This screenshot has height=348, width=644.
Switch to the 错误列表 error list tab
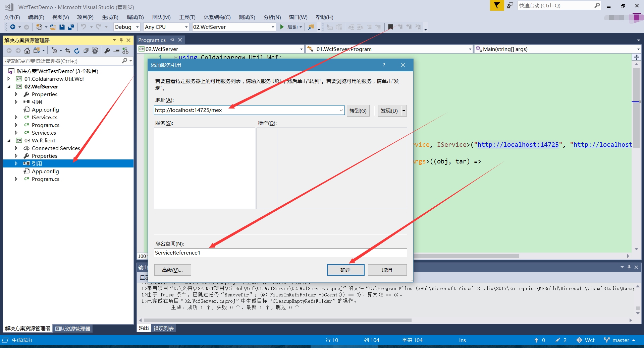click(164, 328)
